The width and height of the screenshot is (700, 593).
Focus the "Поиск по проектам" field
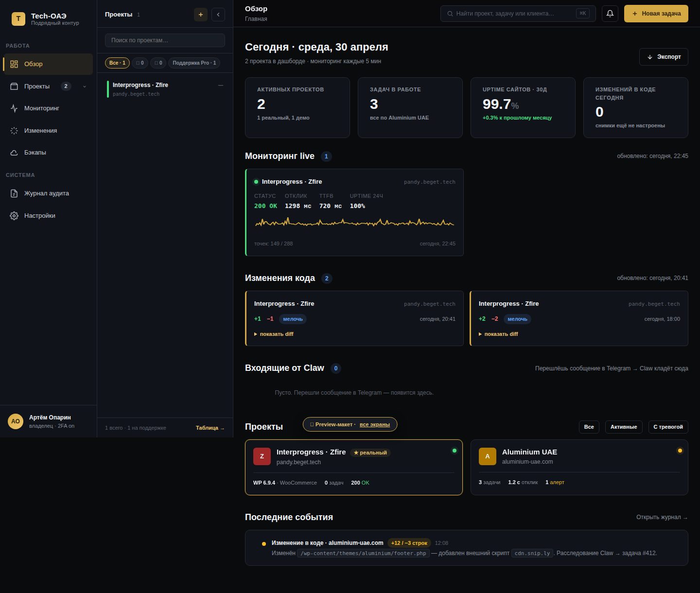[165, 40]
